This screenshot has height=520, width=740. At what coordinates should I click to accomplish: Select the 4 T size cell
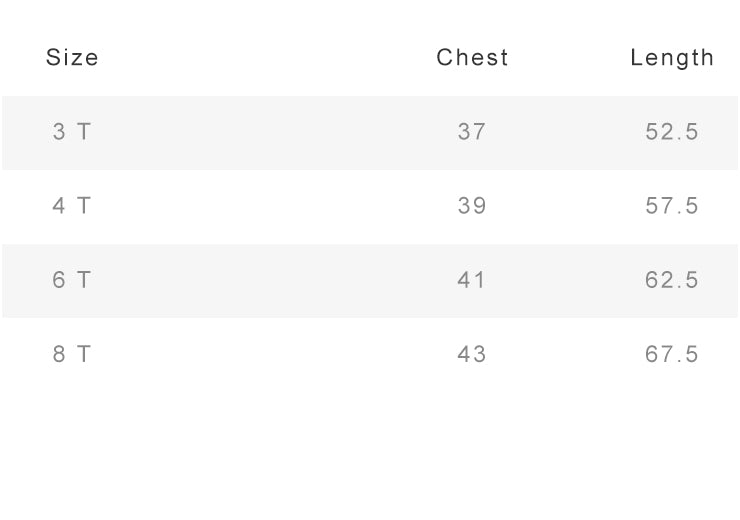pos(71,206)
